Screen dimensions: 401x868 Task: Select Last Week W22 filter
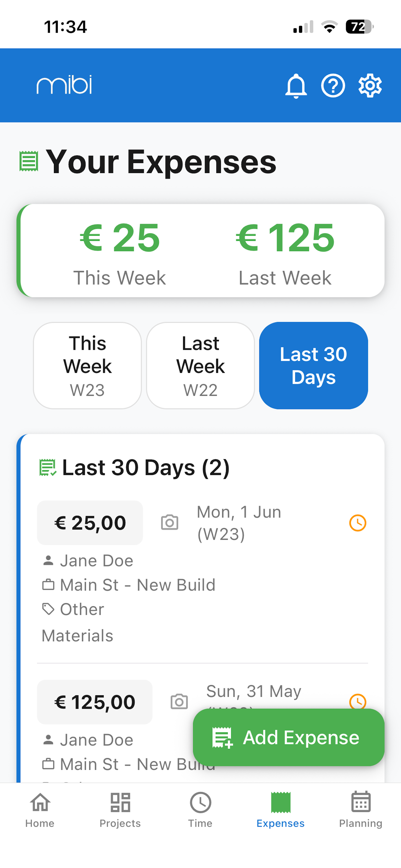pos(200,366)
